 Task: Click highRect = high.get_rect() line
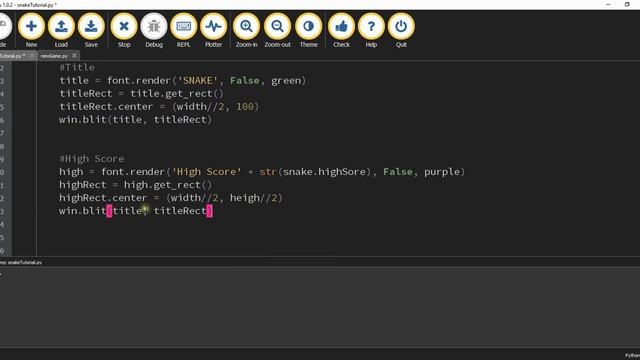coord(136,185)
